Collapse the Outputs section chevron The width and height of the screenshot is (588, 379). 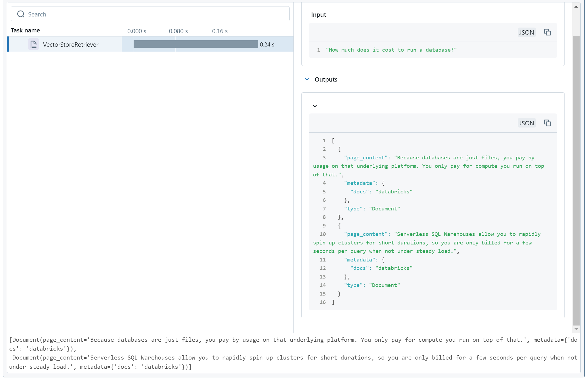[307, 79]
